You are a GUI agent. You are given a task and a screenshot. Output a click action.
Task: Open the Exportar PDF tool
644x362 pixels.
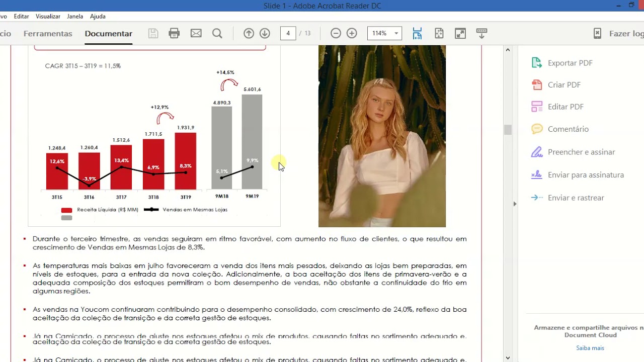coord(562,63)
